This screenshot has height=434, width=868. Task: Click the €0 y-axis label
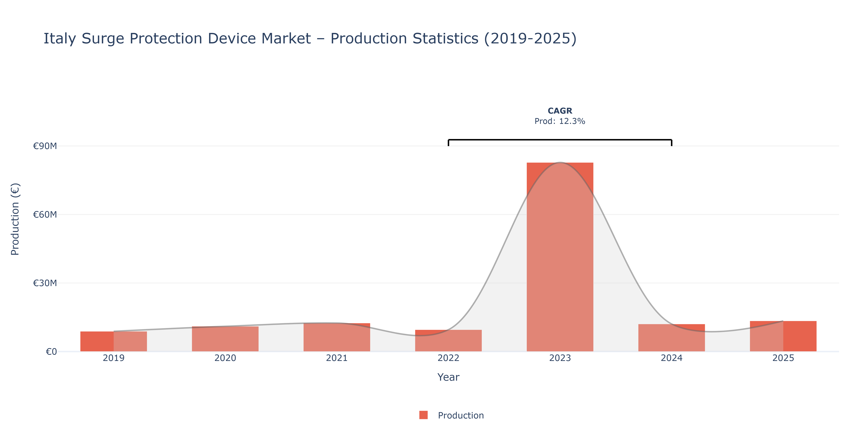pos(51,352)
